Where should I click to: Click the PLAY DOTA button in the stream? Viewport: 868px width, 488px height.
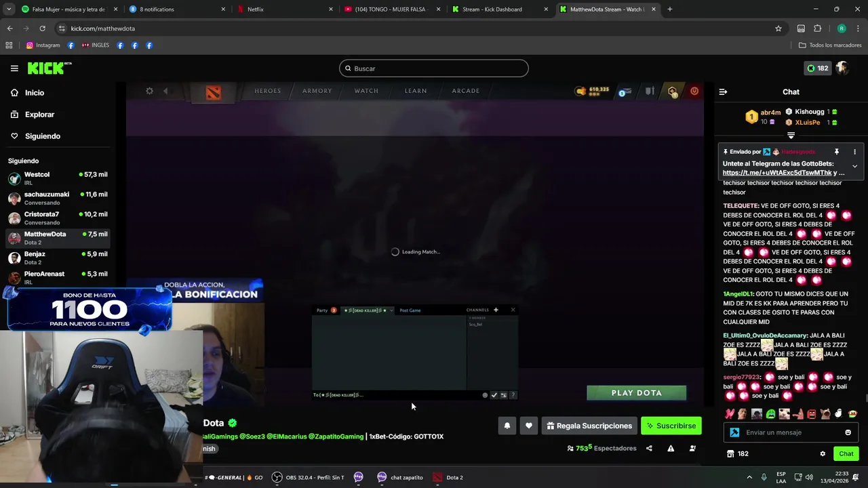(636, 393)
